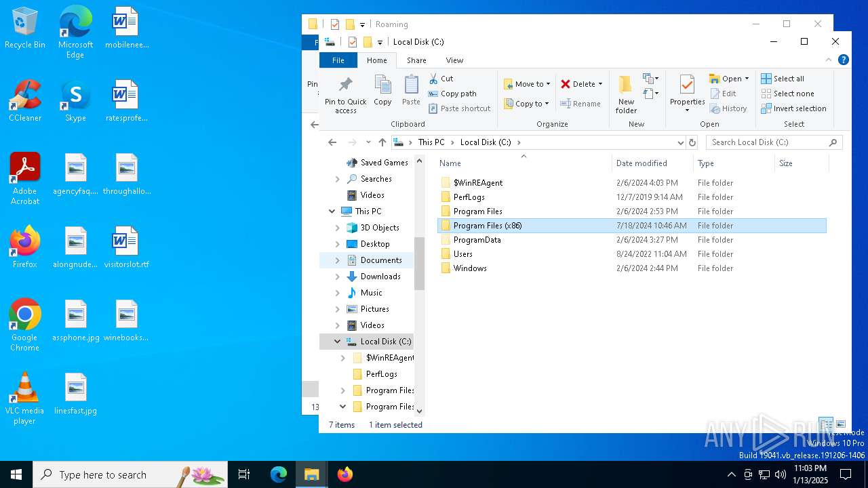Switch to large thumbnails view icon

[x=841, y=425]
